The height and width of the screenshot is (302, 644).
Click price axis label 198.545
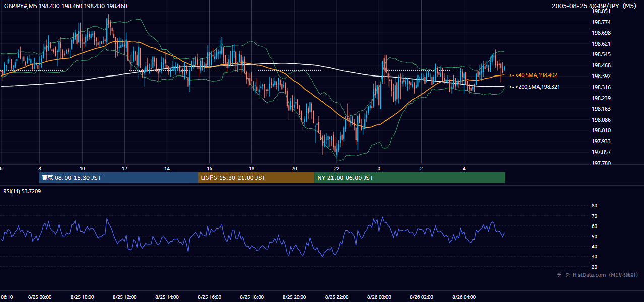click(x=601, y=54)
